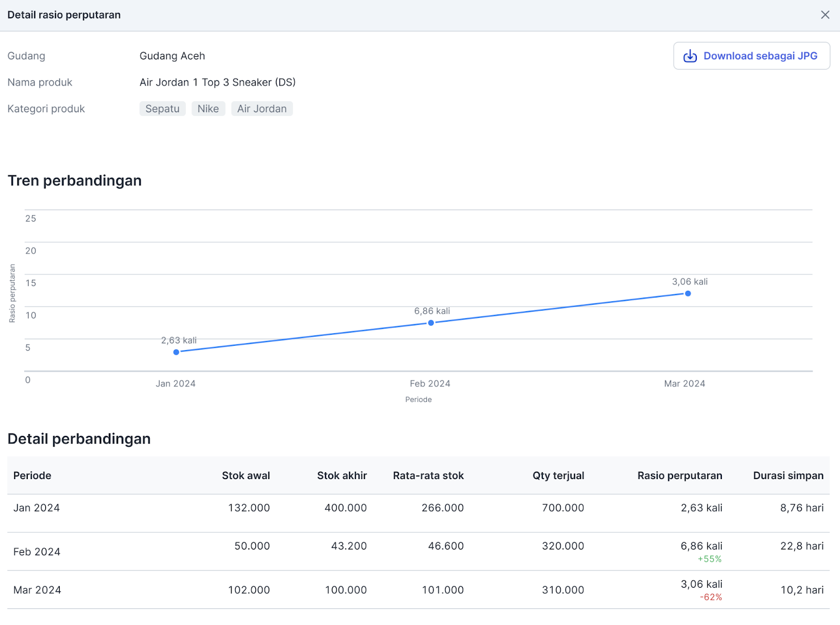Click the Stok akhir column header
The width and height of the screenshot is (840, 625).
(x=342, y=475)
